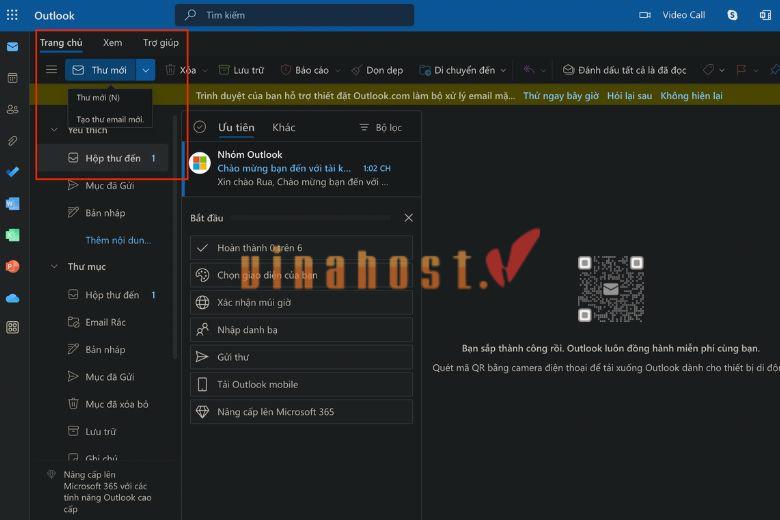Screen dimensions: 780x520
Task: Open Calendar icon in left sidebar
Action: click(x=12, y=78)
